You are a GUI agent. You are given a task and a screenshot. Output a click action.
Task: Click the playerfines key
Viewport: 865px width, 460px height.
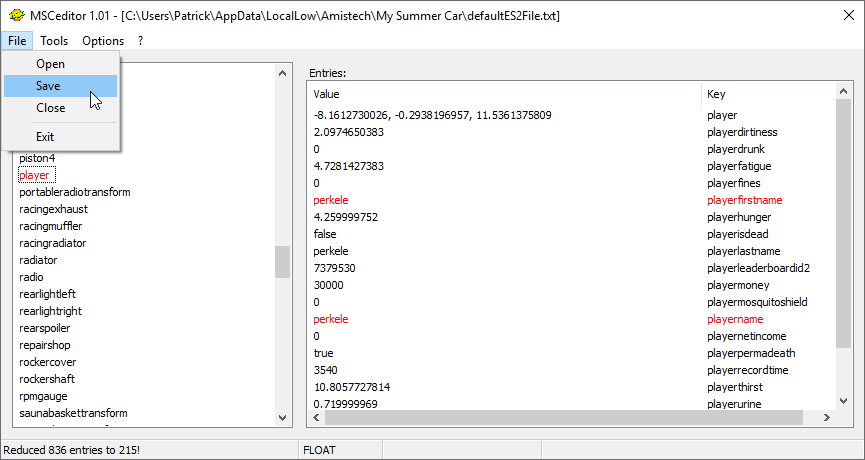[x=734, y=184]
